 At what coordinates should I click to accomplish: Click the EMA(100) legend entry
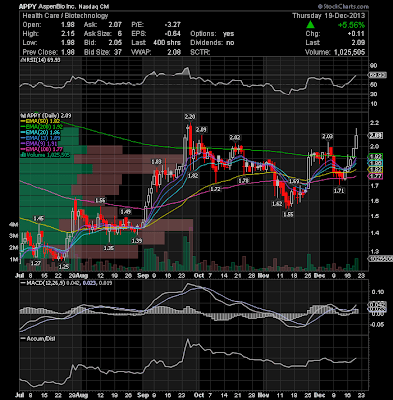(x=41, y=149)
